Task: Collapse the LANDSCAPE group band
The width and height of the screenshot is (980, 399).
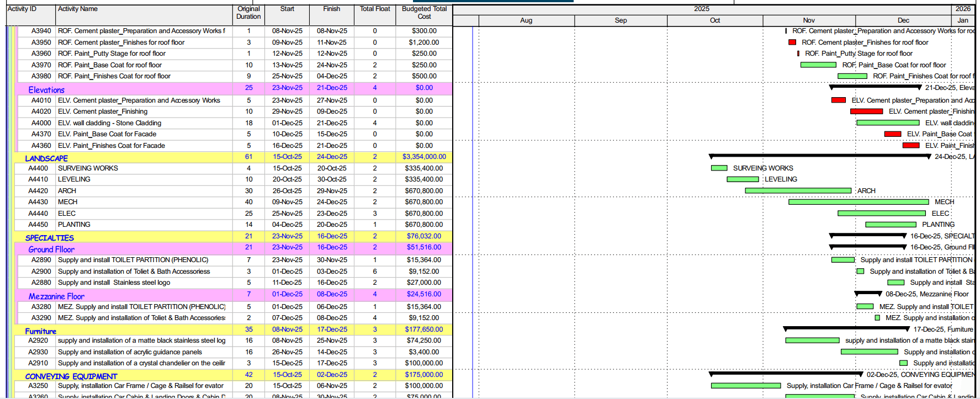Action: [x=46, y=158]
